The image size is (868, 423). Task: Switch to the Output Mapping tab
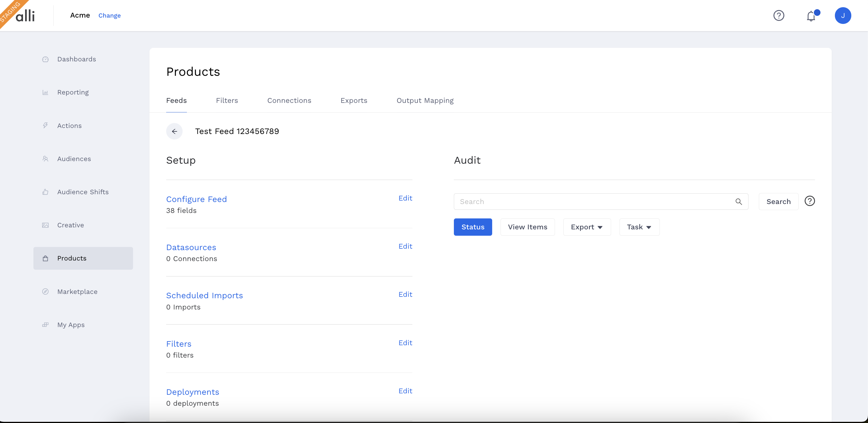pyautogui.click(x=425, y=101)
